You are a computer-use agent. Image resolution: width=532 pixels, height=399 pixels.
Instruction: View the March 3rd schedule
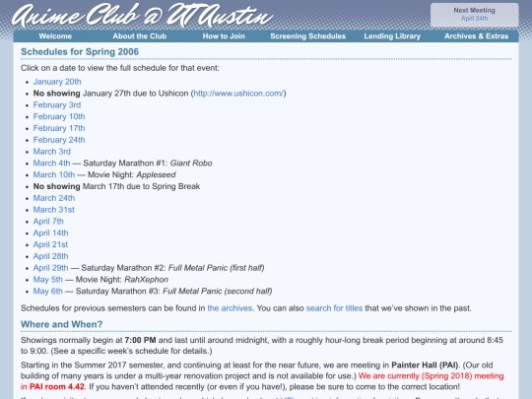[51, 152]
